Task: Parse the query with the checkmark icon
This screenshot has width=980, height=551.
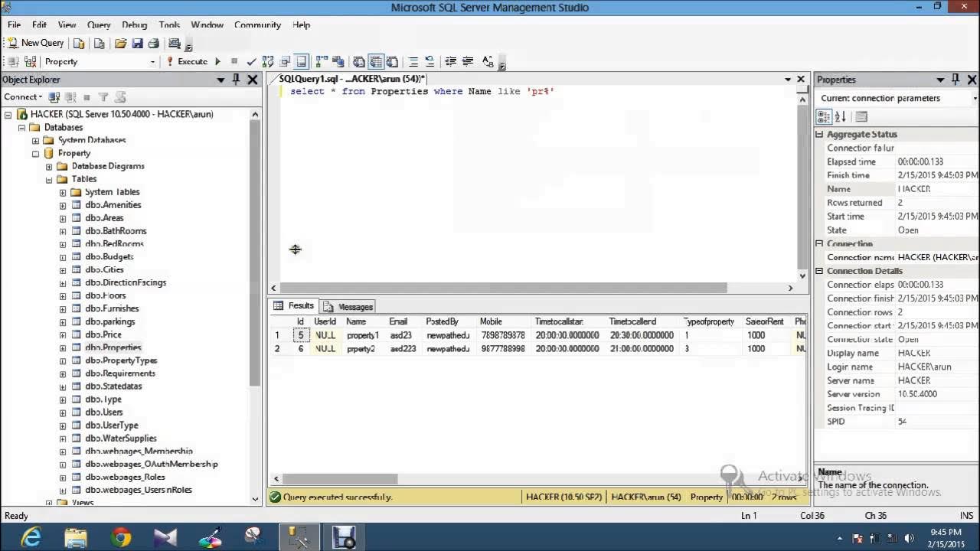Action: [x=251, y=61]
